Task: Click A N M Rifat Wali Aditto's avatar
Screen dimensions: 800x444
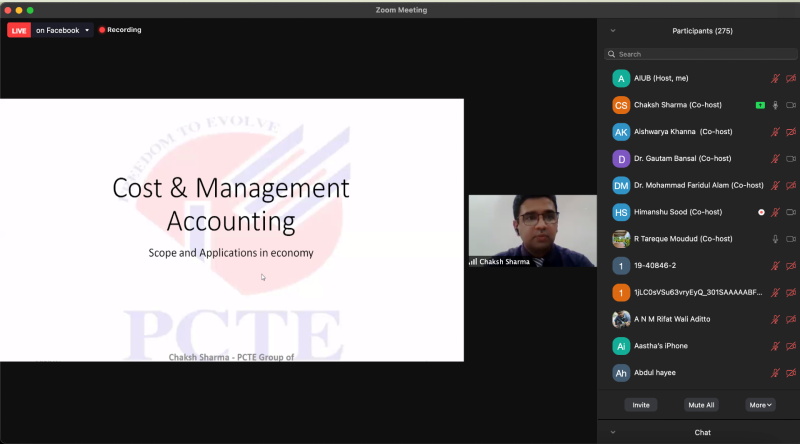Action: click(621, 319)
